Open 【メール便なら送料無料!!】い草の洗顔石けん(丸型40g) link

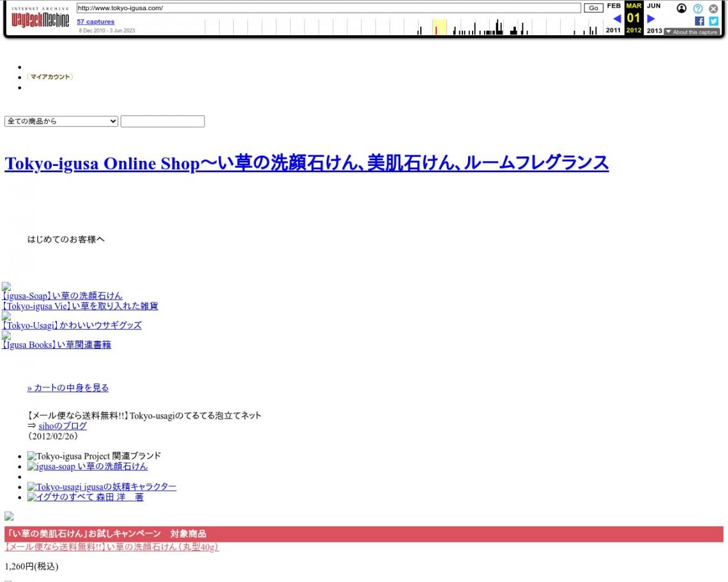(x=111, y=547)
